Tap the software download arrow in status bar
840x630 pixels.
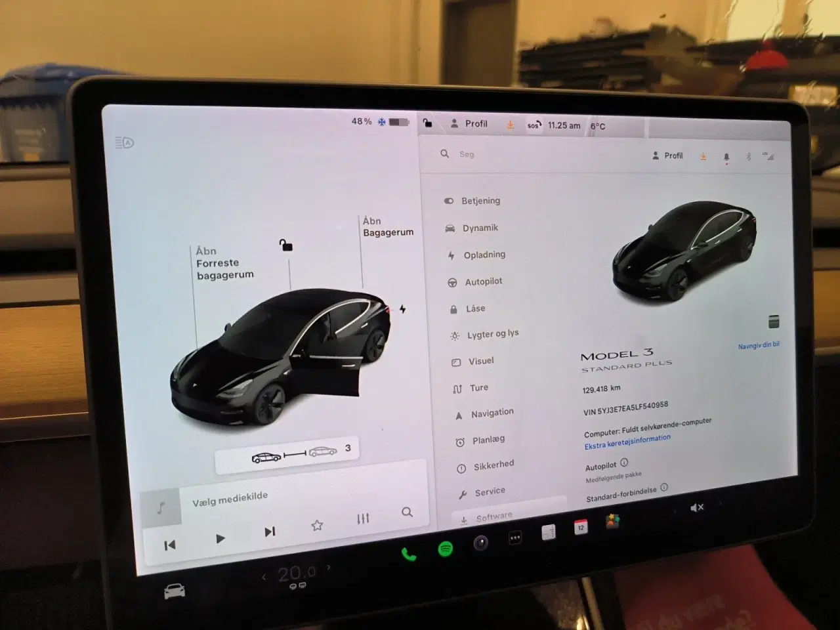click(511, 124)
